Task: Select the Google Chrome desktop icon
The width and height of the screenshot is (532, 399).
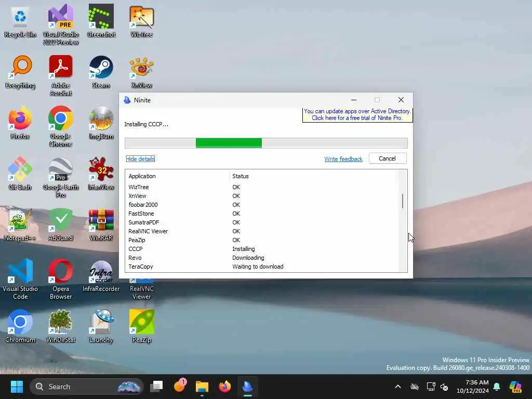Action: click(x=61, y=126)
